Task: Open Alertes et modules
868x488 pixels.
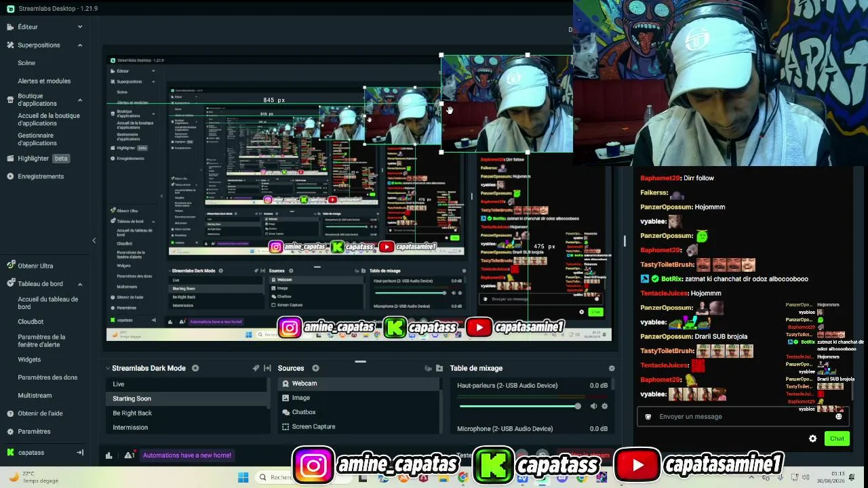Action: pos(44,81)
